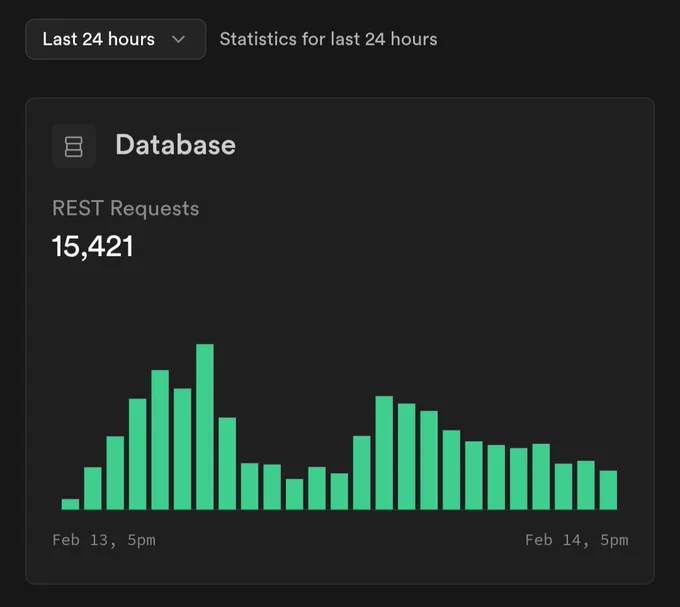Open the Database card heading

click(176, 145)
